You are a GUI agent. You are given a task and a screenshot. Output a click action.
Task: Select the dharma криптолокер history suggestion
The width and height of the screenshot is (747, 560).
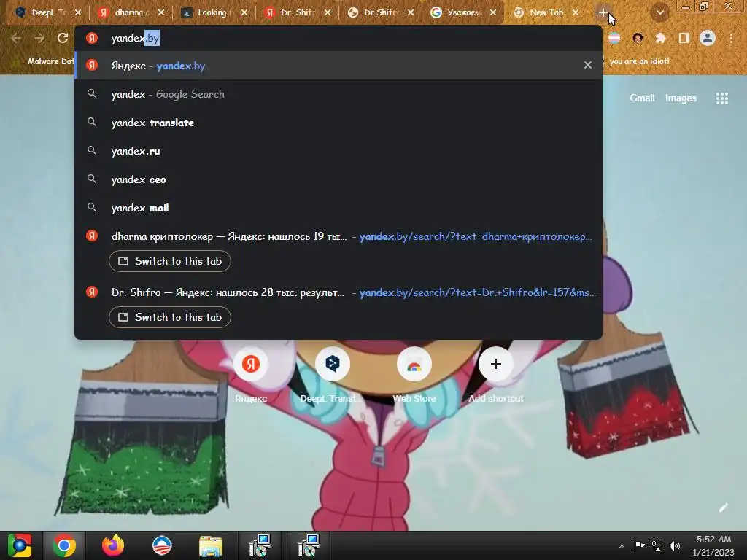click(338, 236)
